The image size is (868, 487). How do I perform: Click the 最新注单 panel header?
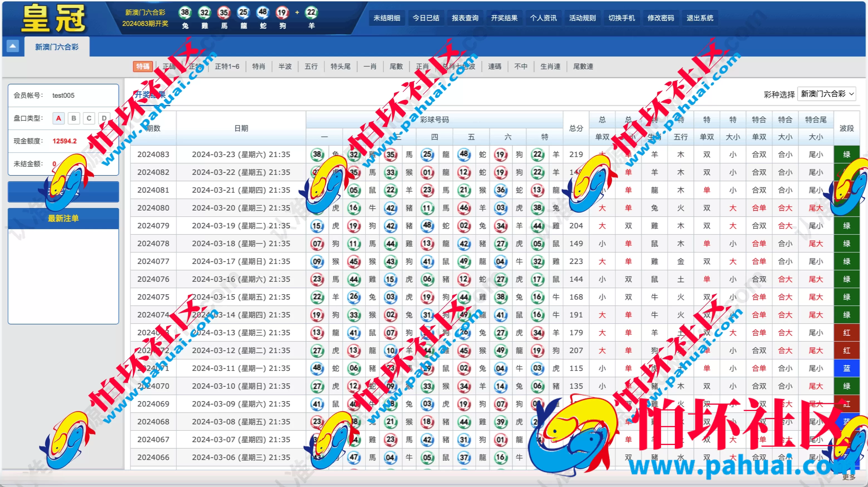[x=63, y=219]
